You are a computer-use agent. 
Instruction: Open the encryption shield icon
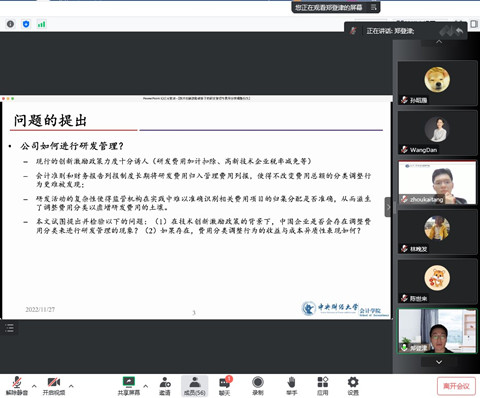[26, 24]
